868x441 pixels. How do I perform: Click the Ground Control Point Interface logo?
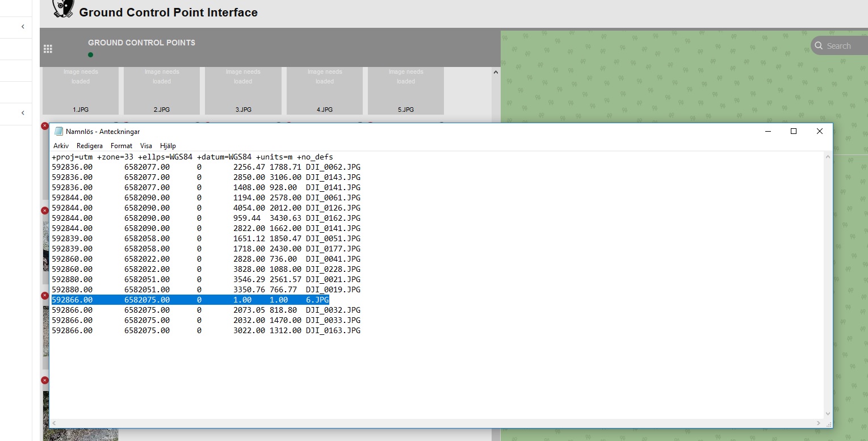(x=63, y=9)
